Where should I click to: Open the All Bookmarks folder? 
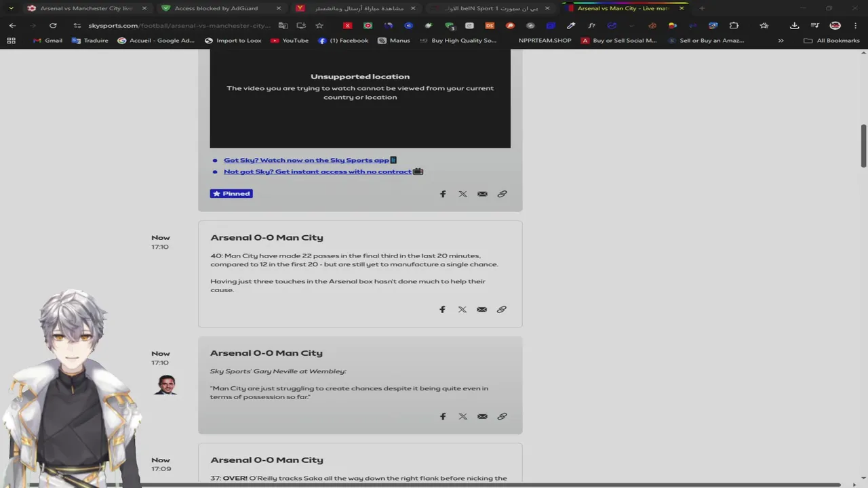[x=831, y=41]
